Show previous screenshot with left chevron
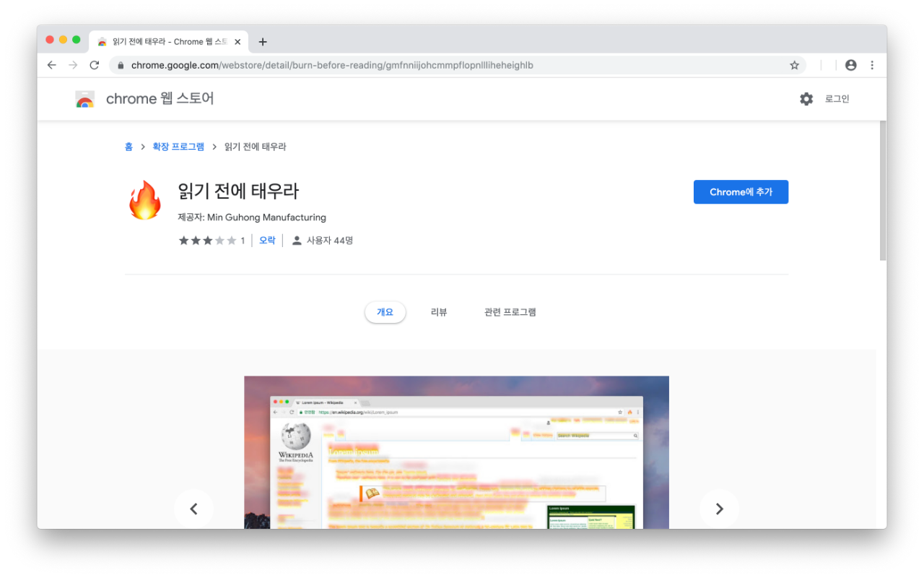Viewport: 924px width, 578px height. click(x=193, y=509)
